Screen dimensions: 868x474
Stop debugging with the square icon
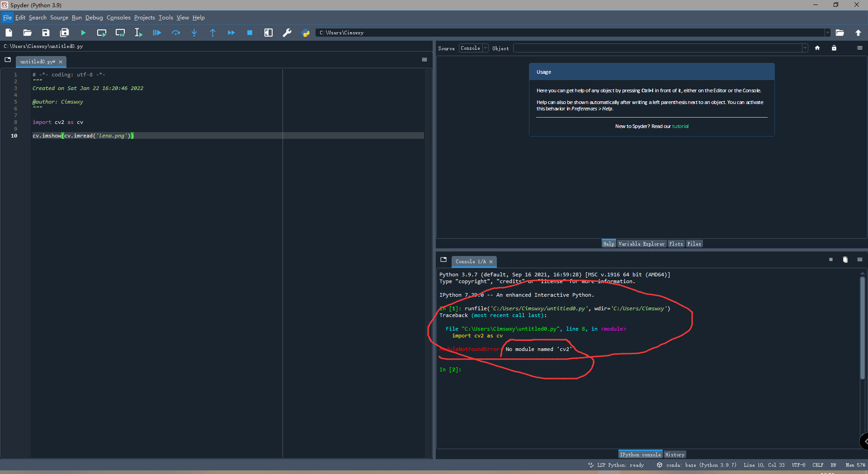[x=250, y=33]
